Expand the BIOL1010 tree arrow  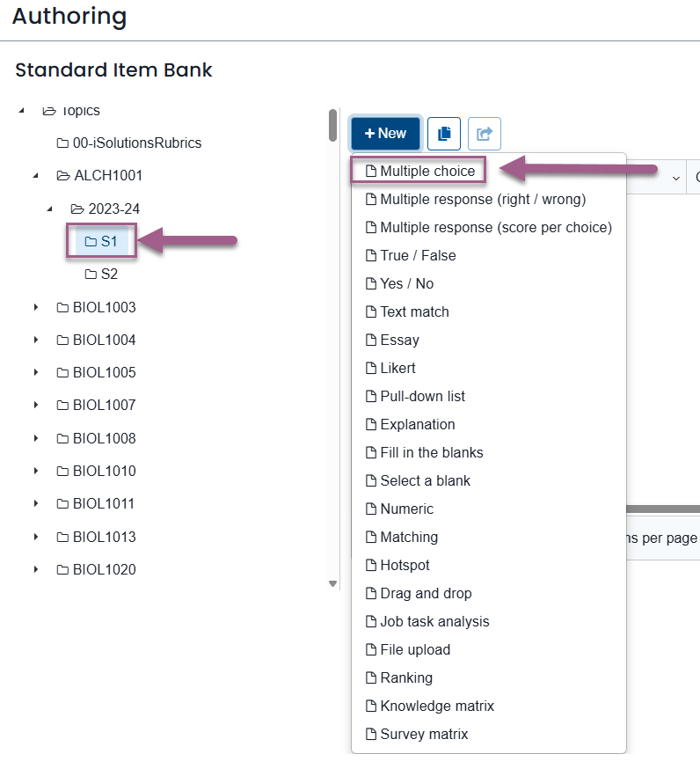point(36,472)
